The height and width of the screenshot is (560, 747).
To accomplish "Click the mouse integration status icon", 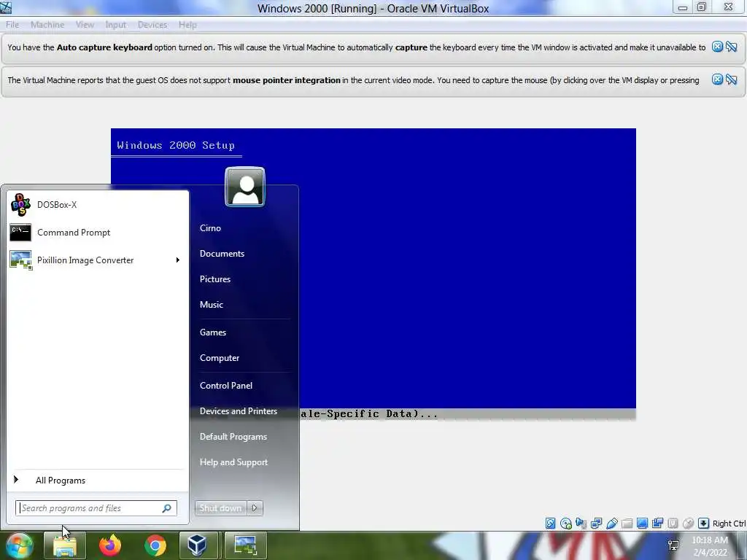I will click(x=688, y=524).
